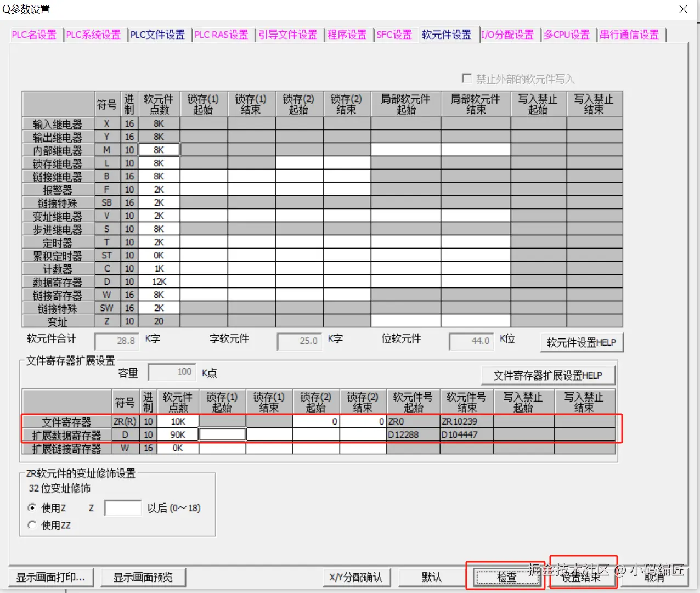700x593 pixels.
Task: Select the 使用ZZ radio button
Action: (32, 525)
